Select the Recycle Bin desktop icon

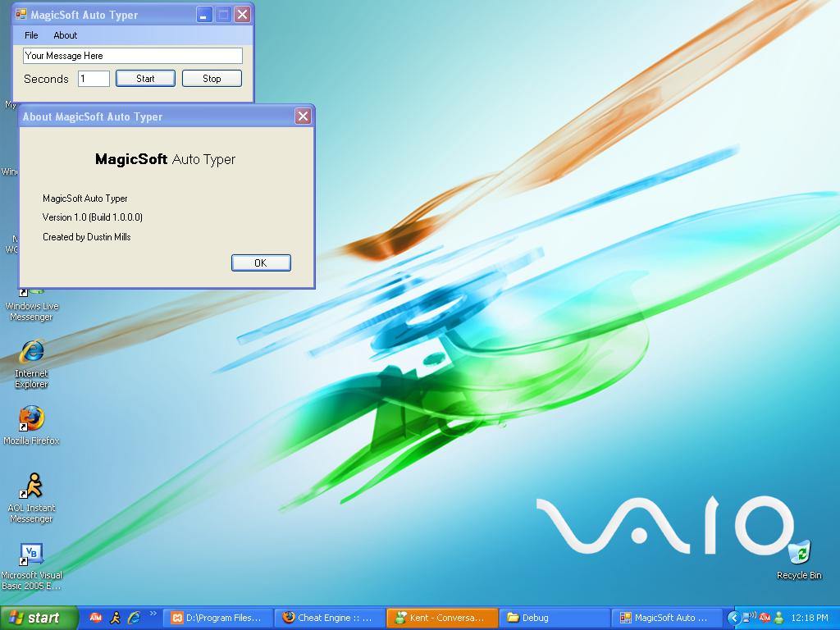coord(799,559)
